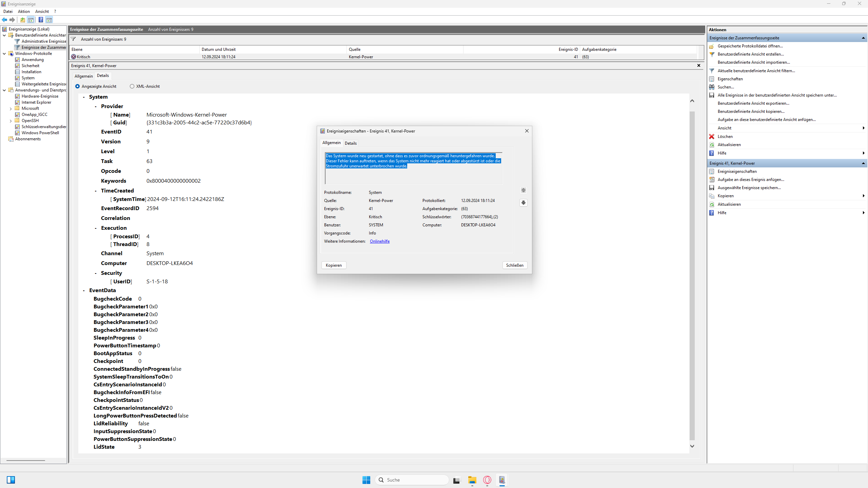The image size is (868, 488).
Task: Collapse the Security node in the details view
Action: 96,273
